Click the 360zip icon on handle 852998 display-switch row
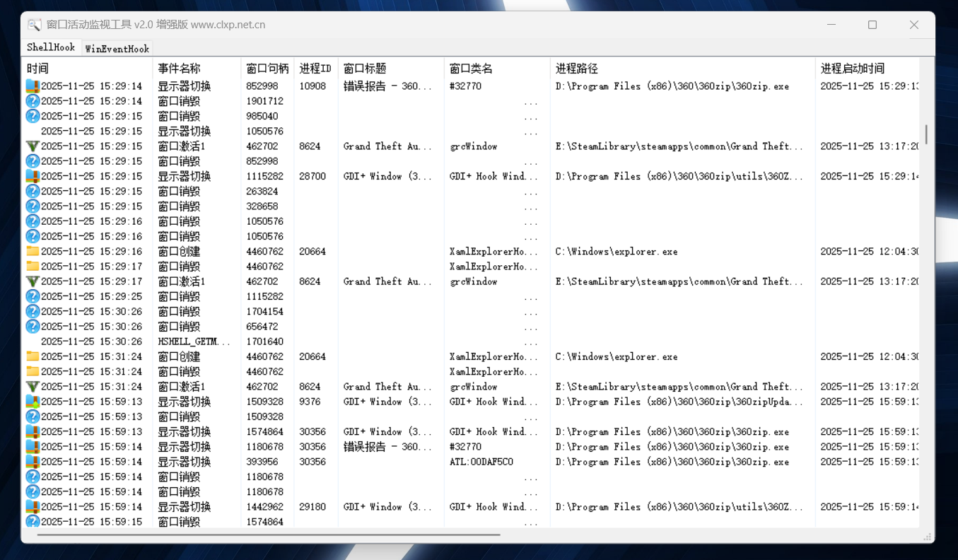Screen dimensions: 958x560 tap(33, 86)
